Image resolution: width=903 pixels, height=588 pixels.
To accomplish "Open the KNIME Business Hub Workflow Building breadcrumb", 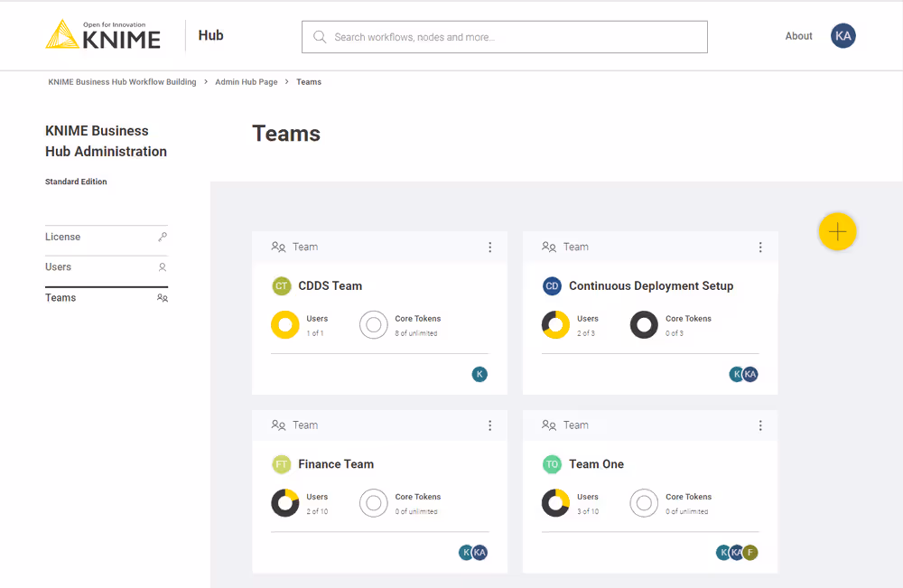I will (122, 81).
